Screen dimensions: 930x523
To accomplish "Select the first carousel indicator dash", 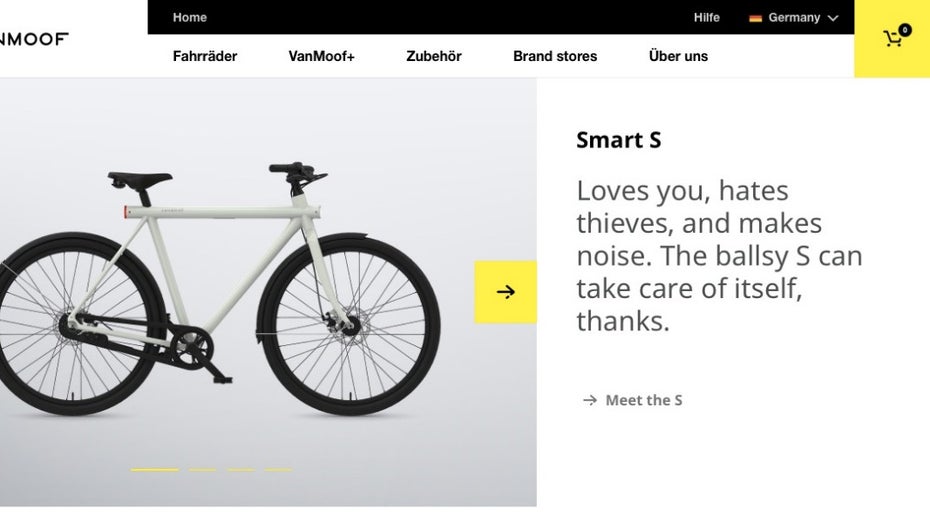I will tap(155, 469).
